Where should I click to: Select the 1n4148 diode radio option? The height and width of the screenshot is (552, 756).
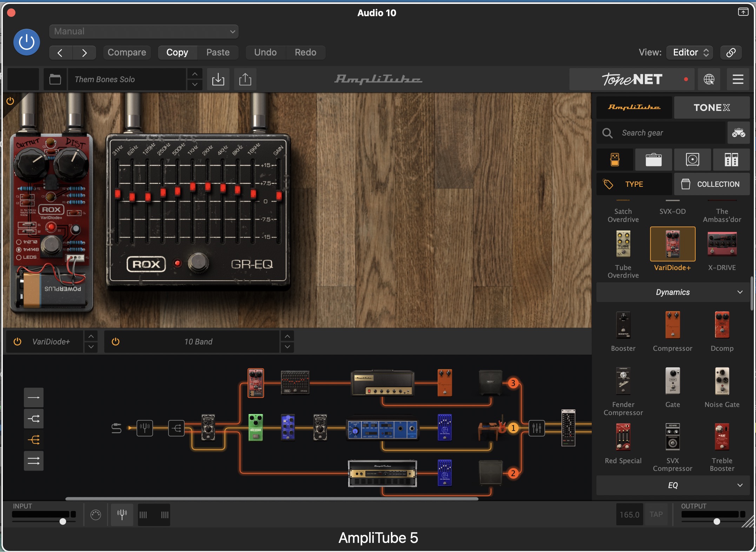[19, 250]
